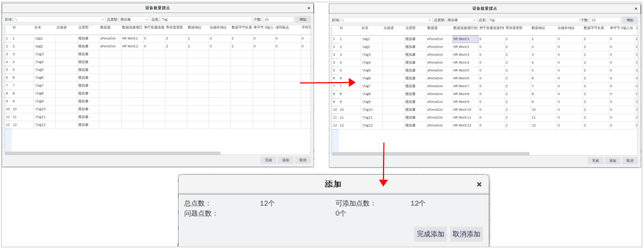Image resolution: width=644 pixels, height=249 pixels.
Task: Click the 寄存器类型 column header in right table
Action: tap(514, 27)
